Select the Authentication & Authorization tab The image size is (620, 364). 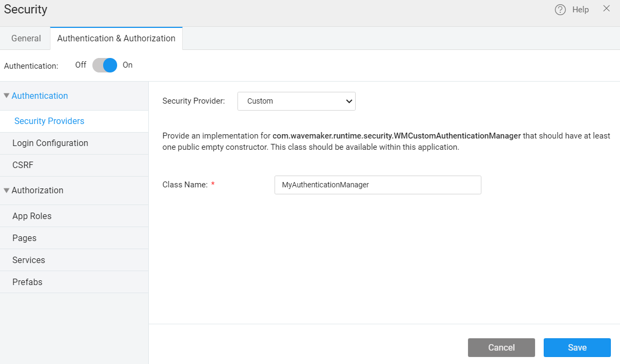116,38
